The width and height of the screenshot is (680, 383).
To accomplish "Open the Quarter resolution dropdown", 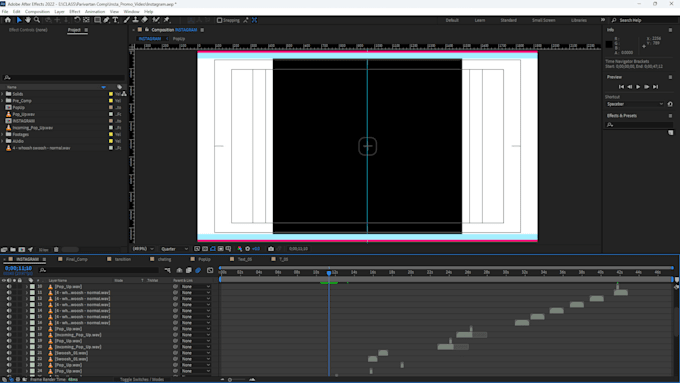I will click(x=174, y=249).
